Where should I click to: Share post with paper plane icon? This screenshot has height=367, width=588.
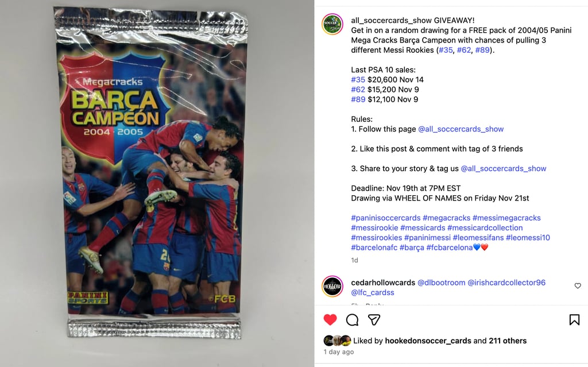[x=374, y=320]
